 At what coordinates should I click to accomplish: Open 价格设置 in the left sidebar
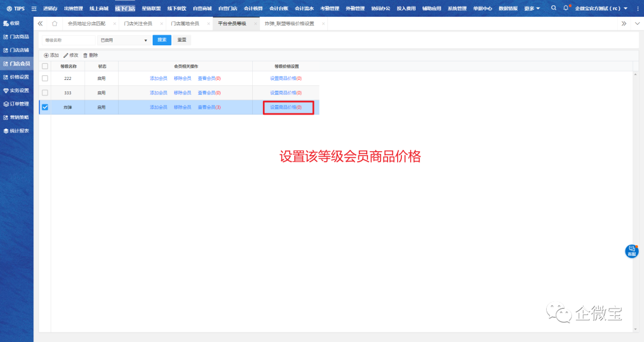click(18, 77)
